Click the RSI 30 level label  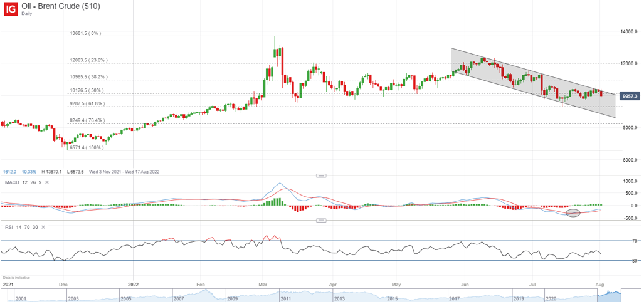(x=634, y=261)
